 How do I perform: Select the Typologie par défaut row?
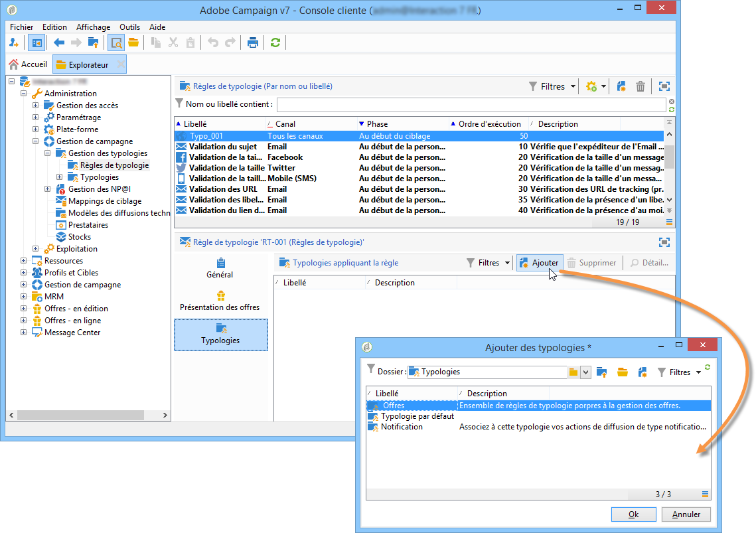coord(538,416)
